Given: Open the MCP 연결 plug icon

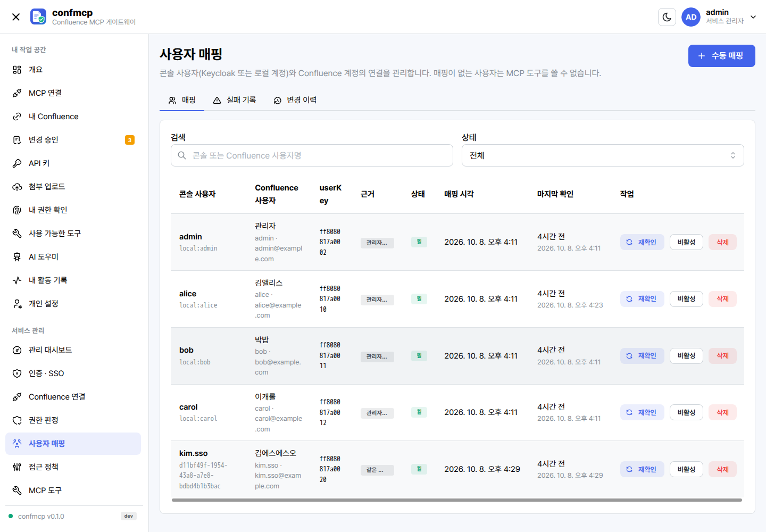Looking at the screenshot, I should pos(17,93).
